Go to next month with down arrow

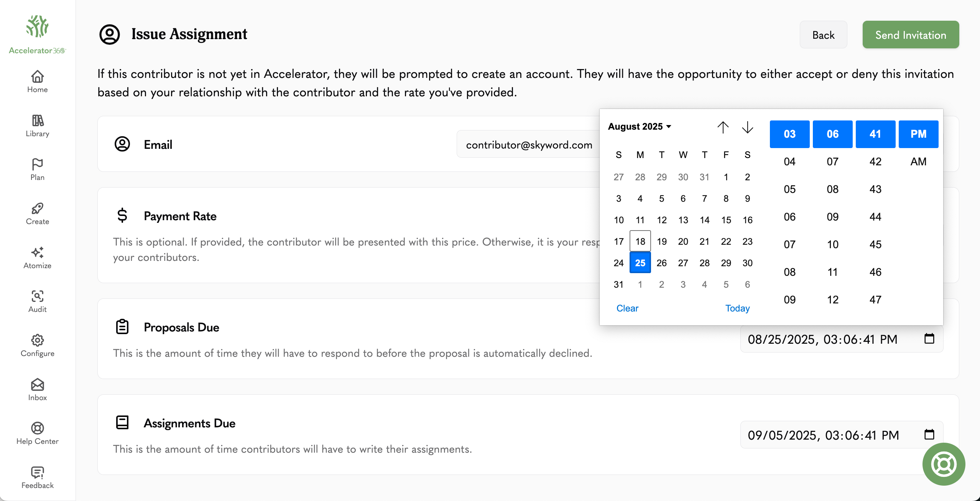pyautogui.click(x=747, y=128)
